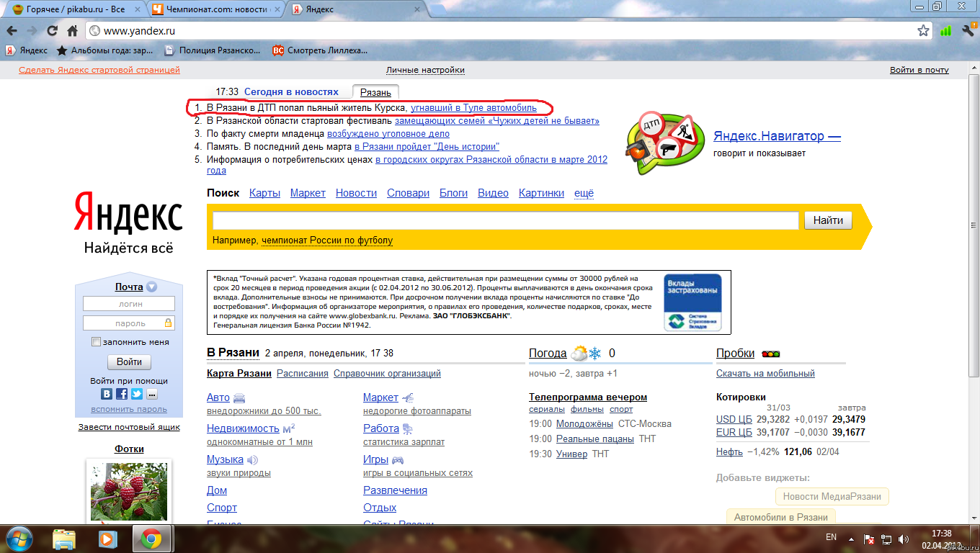
Task: Click the Вклады застрахованы bank ad banner
Action: tap(692, 302)
